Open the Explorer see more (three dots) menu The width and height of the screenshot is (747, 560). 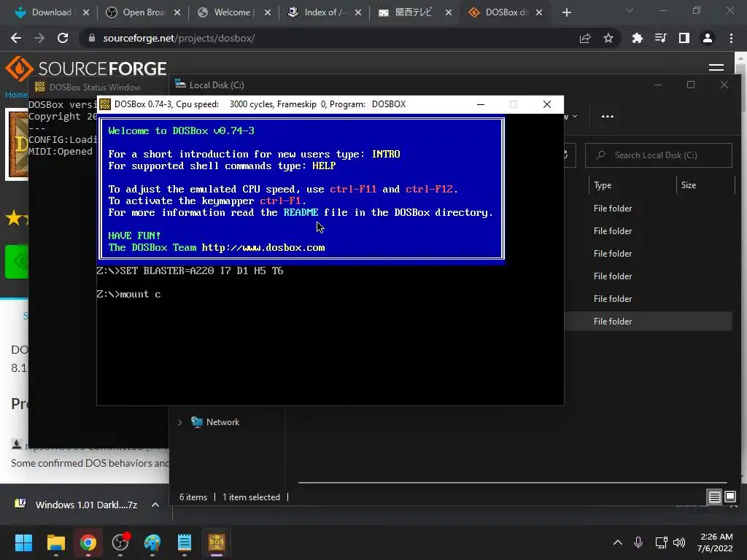coord(608,116)
